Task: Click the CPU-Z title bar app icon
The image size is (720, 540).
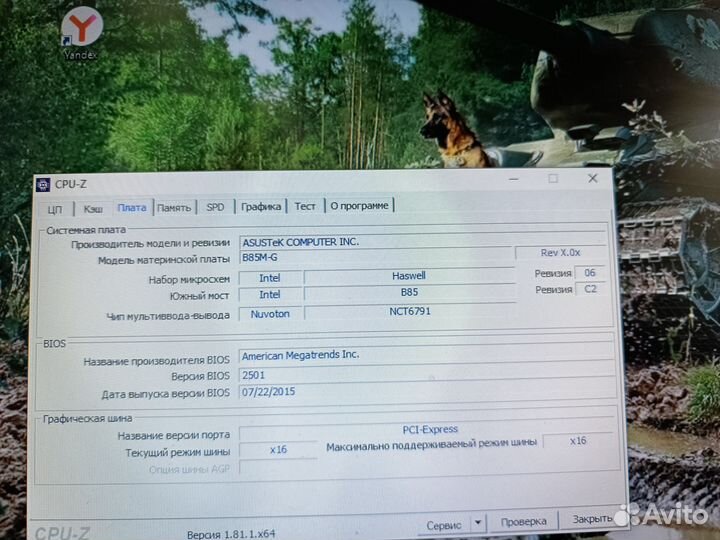Action: click(x=43, y=185)
